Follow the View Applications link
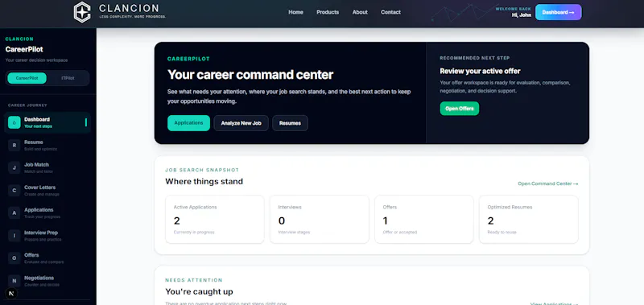The image size is (644, 305). tap(554, 303)
